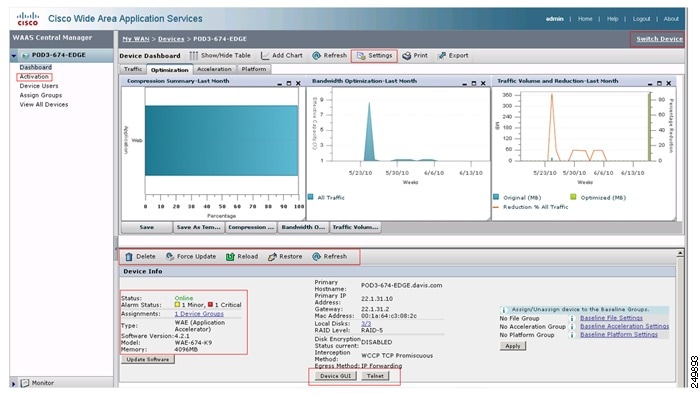Open Baseline Acceleration Settings link
This screenshot has width=700, height=397.
point(625,326)
